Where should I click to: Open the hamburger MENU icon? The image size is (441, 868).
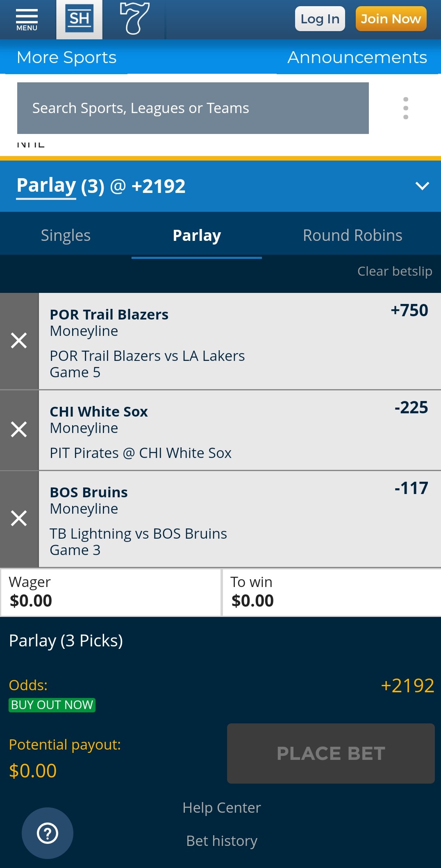click(x=27, y=20)
